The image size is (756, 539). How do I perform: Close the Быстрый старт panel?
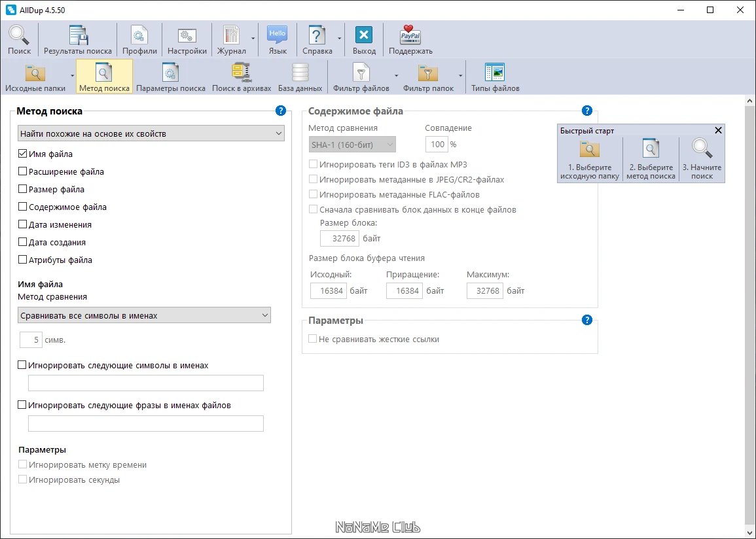718,130
